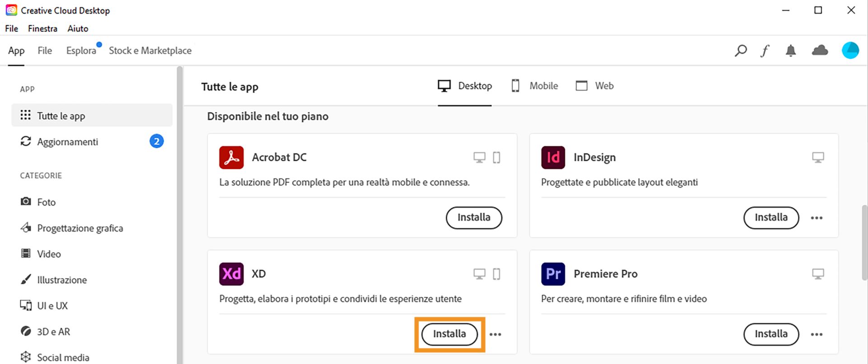Click the XD app icon
Screen dimensions: 868x364
click(231, 274)
